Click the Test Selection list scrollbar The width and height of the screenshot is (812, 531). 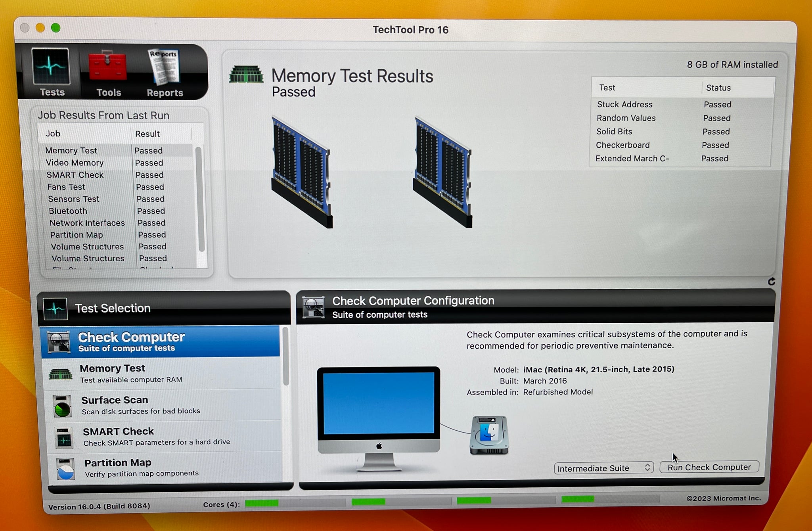point(285,356)
